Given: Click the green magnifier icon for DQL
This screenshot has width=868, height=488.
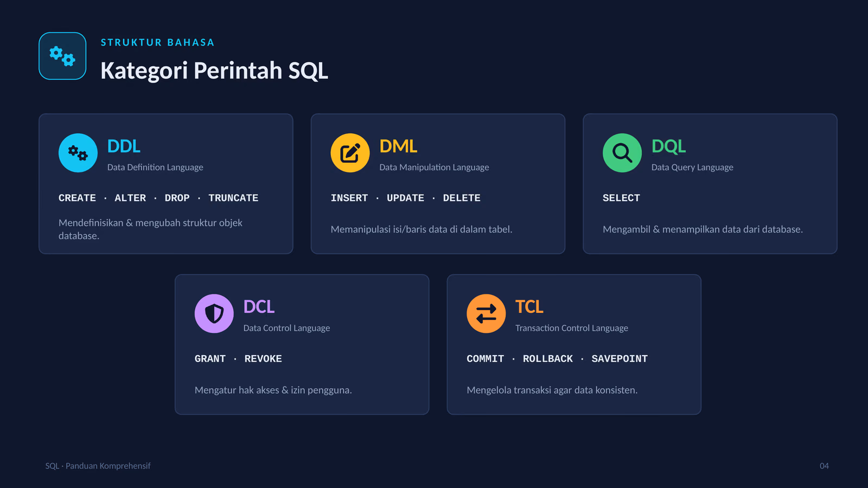Looking at the screenshot, I should pyautogui.click(x=622, y=153).
